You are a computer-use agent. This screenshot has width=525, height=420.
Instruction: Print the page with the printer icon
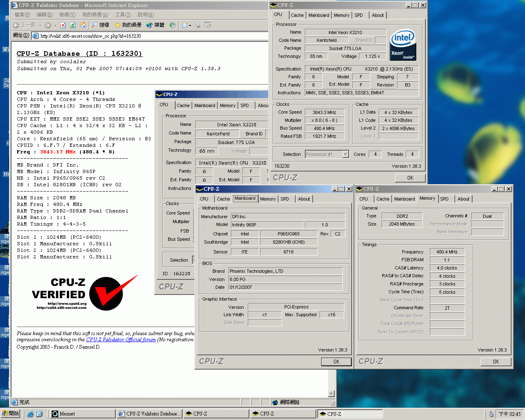[x=198, y=25]
